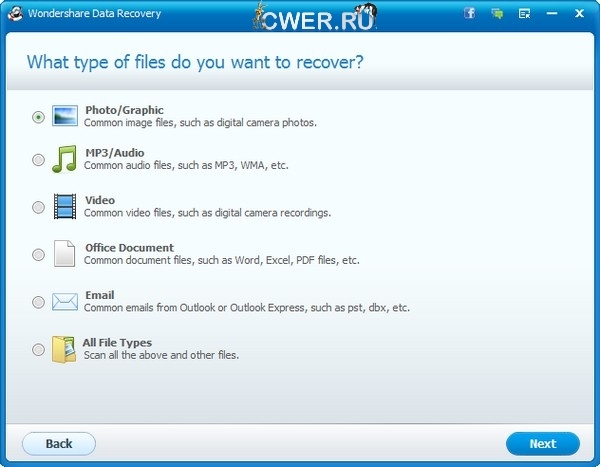
Task: Click 'Common image files, such as digital camera photos.'
Action: click(200, 123)
